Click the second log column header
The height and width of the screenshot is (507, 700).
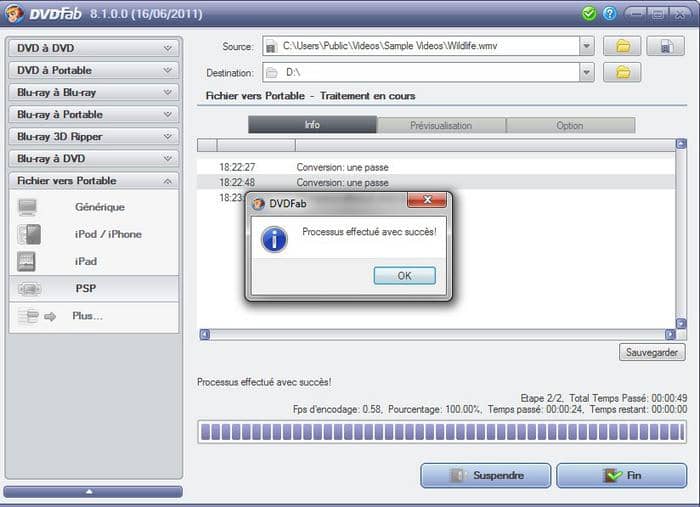click(x=256, y=145)
